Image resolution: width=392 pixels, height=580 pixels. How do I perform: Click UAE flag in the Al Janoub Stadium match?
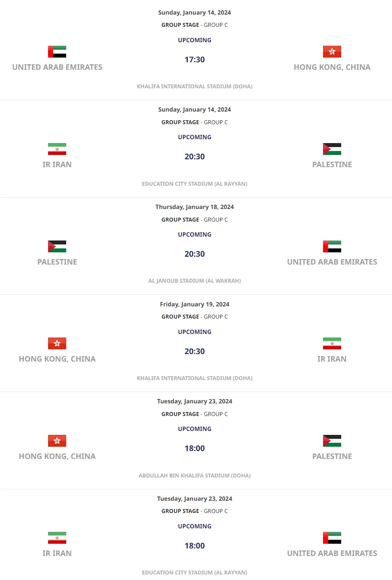tap(332, 246)
